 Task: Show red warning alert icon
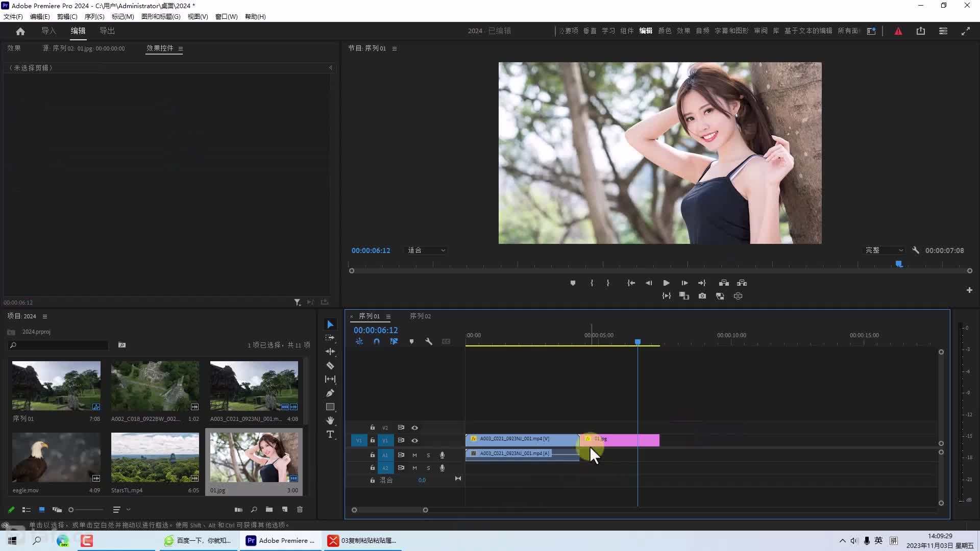[x=898, y=31]
